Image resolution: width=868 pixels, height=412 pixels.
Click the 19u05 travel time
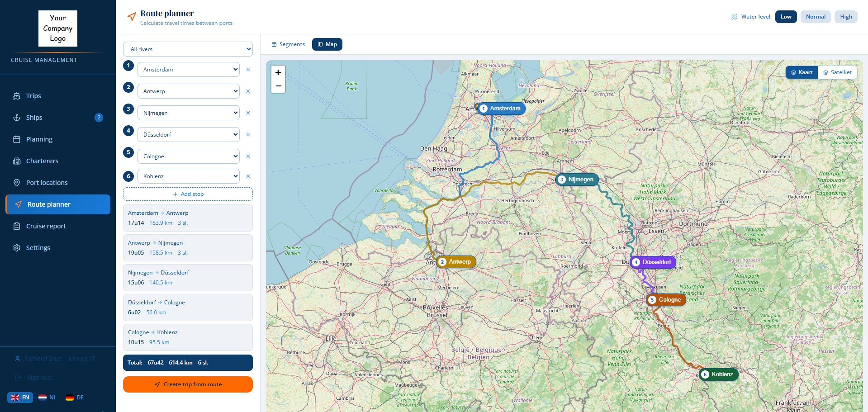(136, 253)
